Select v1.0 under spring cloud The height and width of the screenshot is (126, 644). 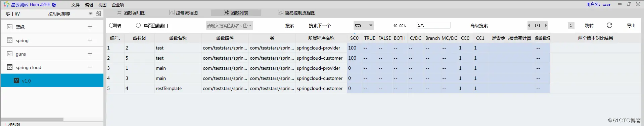[x=52, y=81]
